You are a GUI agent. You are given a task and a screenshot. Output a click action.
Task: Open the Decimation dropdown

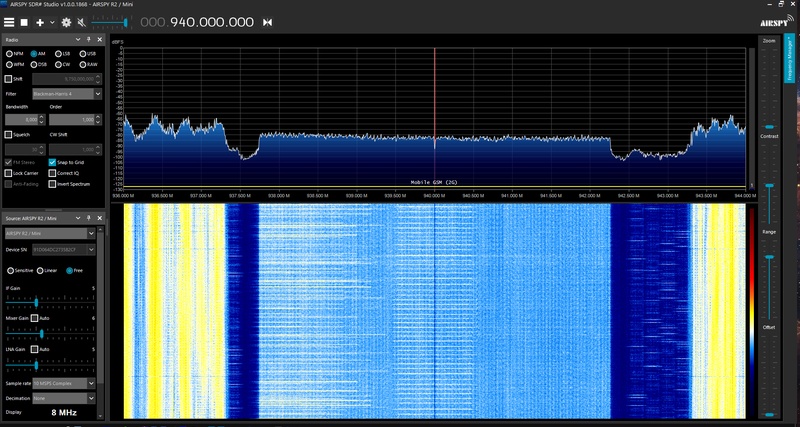point(63,398)
